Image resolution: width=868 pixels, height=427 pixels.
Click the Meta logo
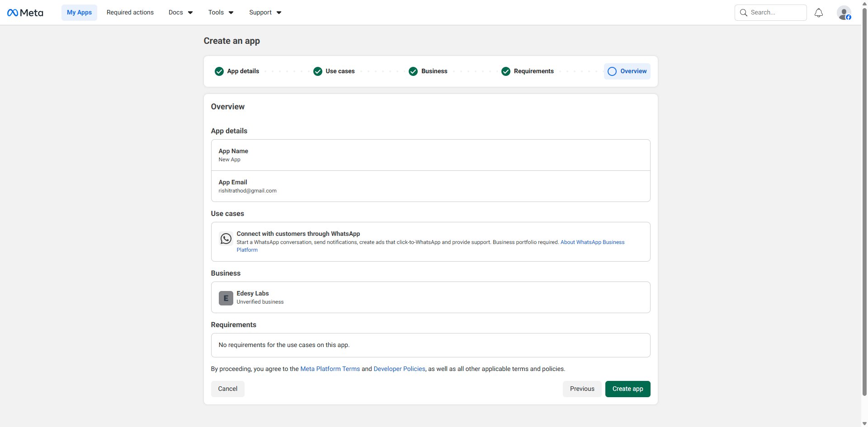(25, 13)
